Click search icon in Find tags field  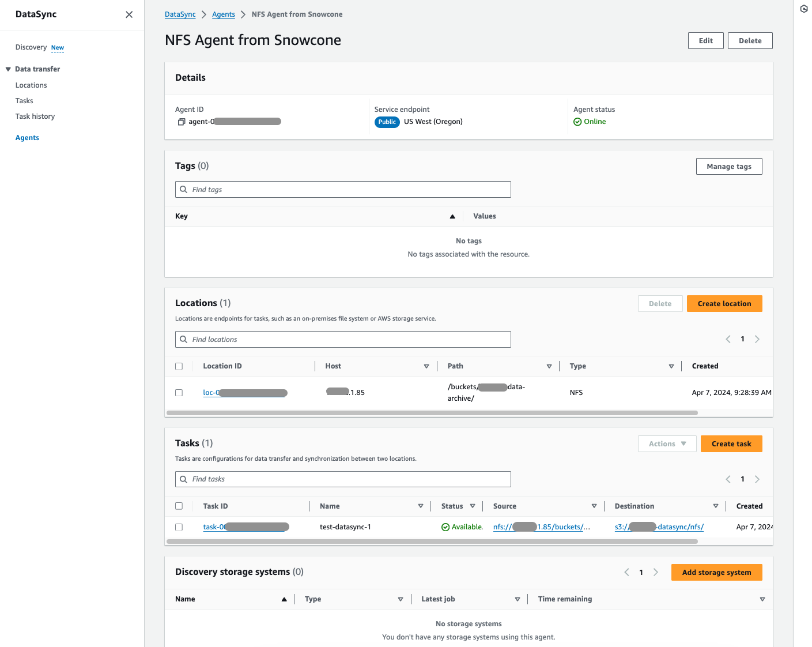pyautogui.click(x=184, y=189)
